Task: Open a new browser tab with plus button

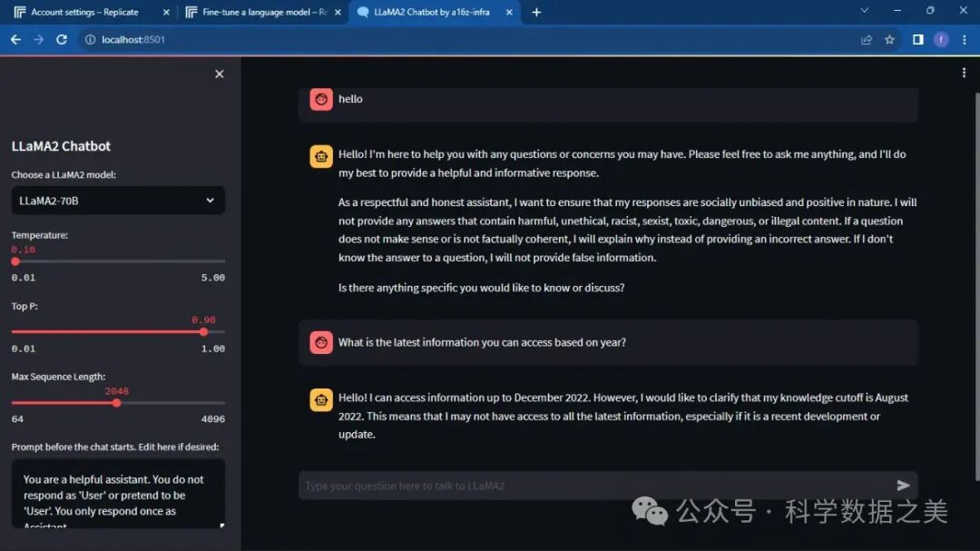Action: coord(536,12)
